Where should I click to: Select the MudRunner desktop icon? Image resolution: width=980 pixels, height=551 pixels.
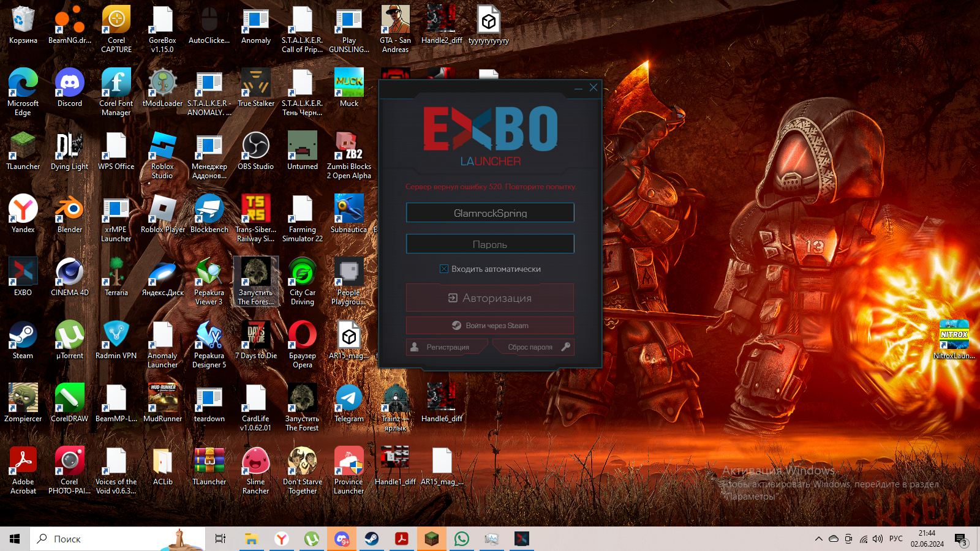pos(163,404)
